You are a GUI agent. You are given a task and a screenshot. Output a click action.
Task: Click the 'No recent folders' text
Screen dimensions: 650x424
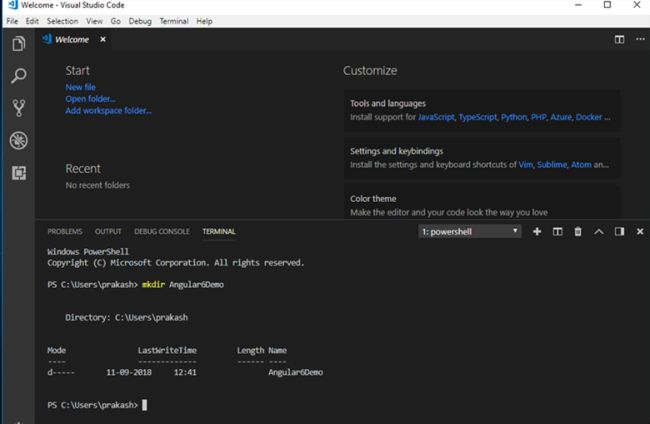pyautogui.click(x=97, y=185)
